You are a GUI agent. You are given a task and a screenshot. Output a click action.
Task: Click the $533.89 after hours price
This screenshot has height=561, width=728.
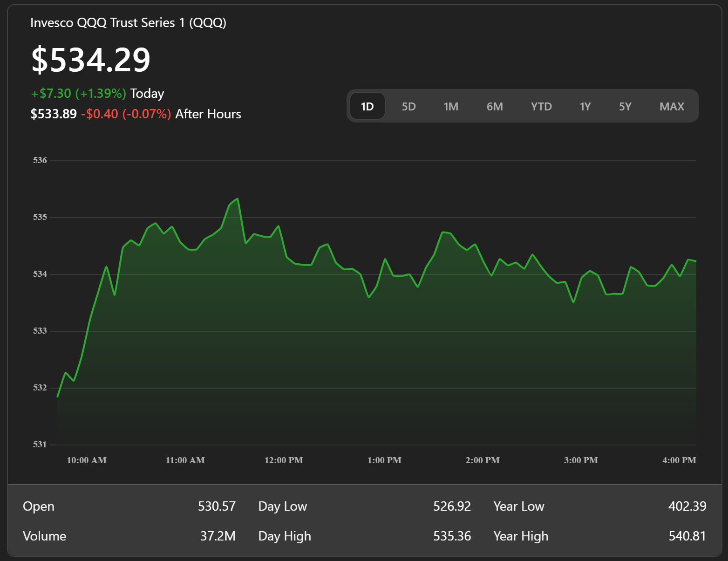point(54,114)
